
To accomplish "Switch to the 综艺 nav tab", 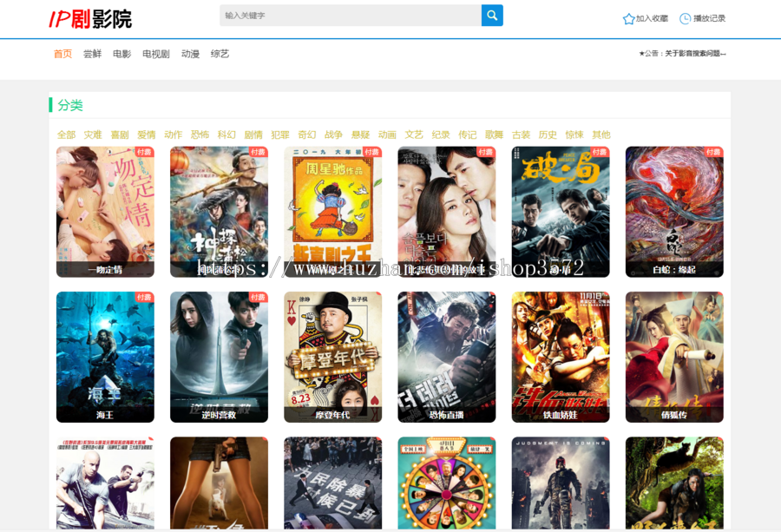I will [x=220, y=54].
